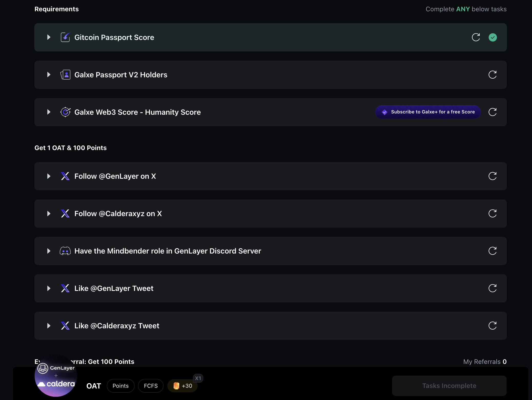The image size is (532, 400).
Task: Expand the Gitcoin Passport Score task
Action: 49,37
